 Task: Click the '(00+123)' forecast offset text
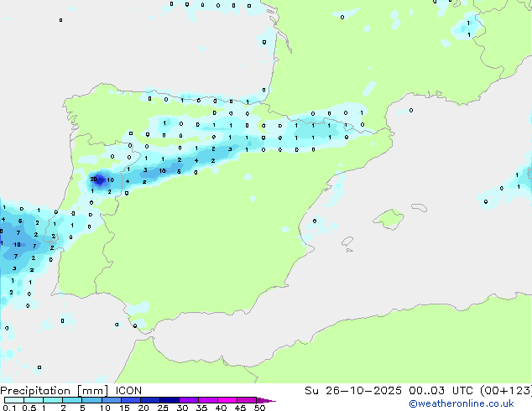click(506, 391)
